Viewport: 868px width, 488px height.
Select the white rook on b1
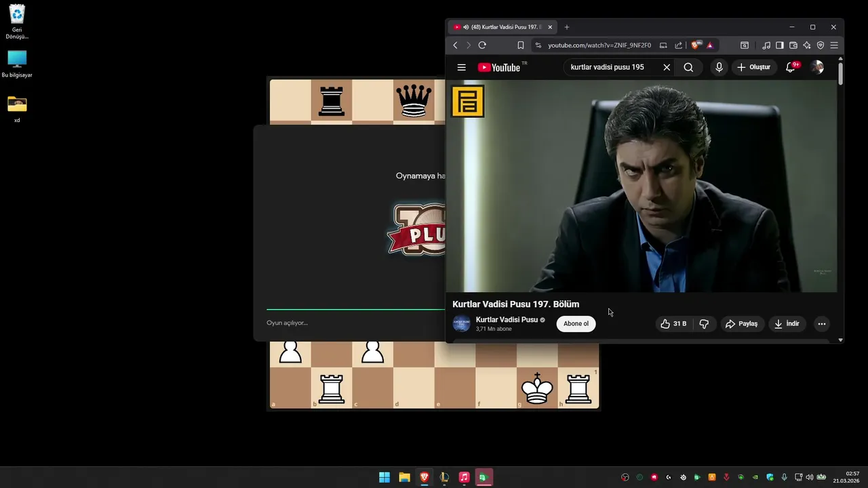tap(332, 388)
